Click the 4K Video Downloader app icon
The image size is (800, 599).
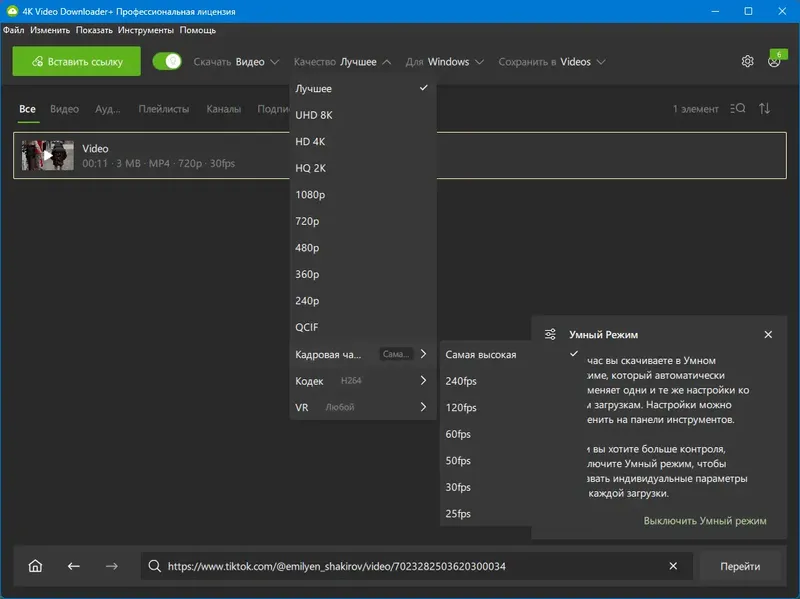pos(12,11)
